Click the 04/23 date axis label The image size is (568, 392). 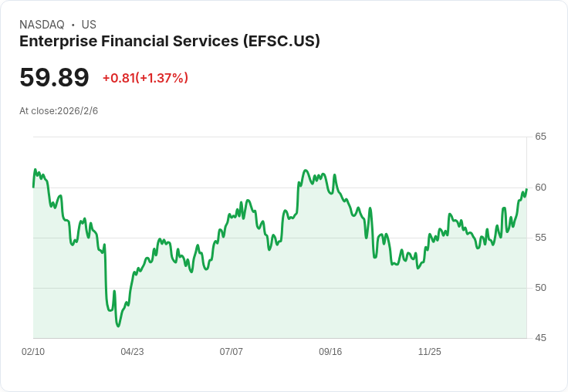coord(132,351)
